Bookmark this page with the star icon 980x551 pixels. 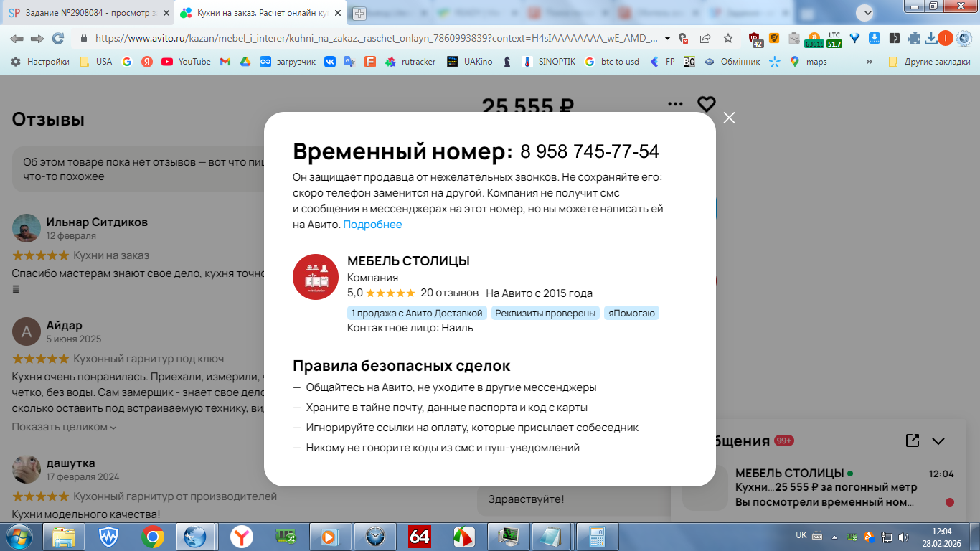coord(728,38)
